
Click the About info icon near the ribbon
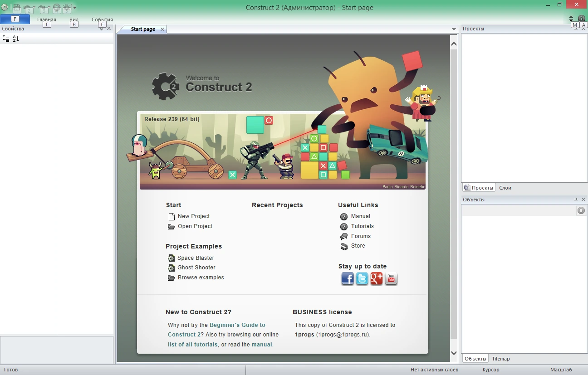pyautogui.click(x=581, y=19)
